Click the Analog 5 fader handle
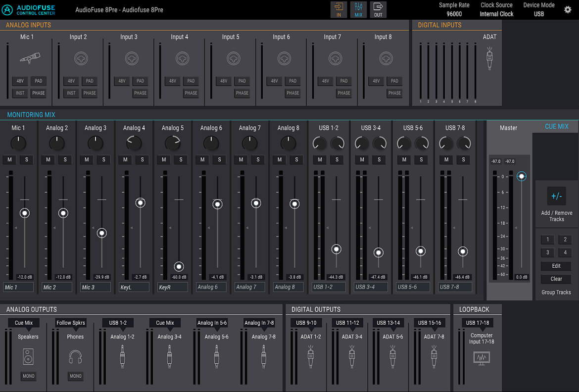The image size is (579, 392). 179,266
